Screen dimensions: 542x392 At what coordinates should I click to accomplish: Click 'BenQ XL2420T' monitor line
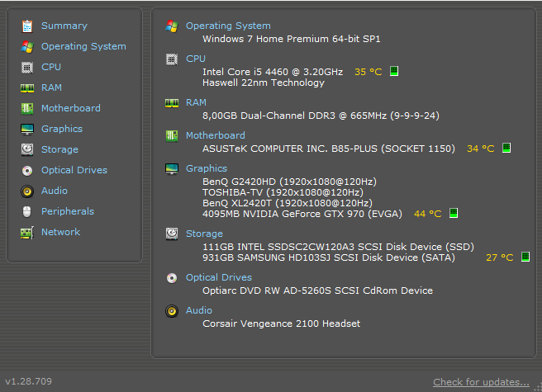click(288, 203)
